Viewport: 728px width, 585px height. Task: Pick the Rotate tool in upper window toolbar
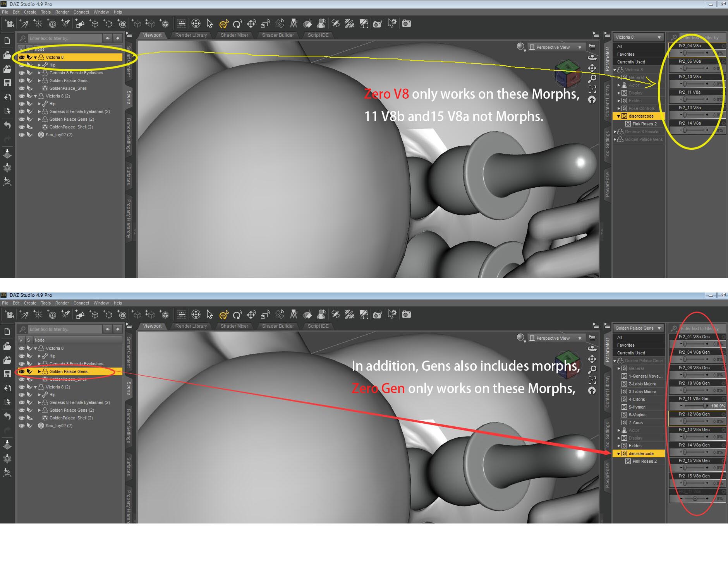pyautogui.click(x=237, y=24)
